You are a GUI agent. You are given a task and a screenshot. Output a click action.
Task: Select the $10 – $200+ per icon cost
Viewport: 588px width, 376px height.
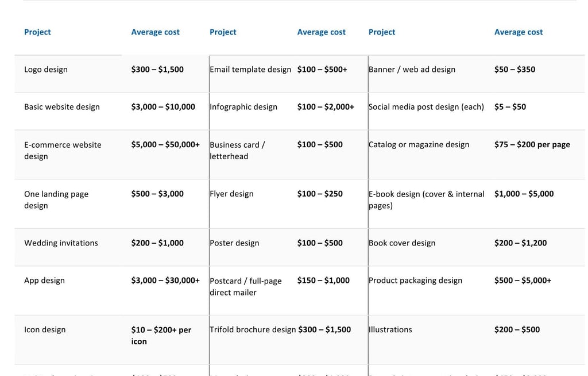pos(161,336)
